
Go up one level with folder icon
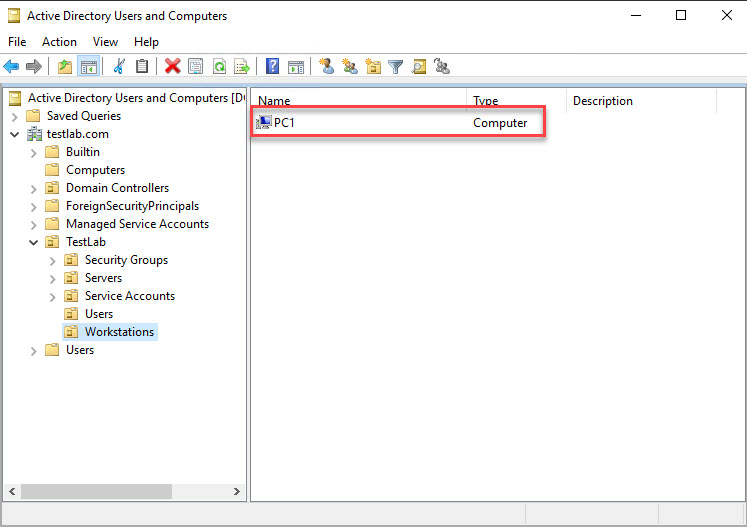(65, 66)
